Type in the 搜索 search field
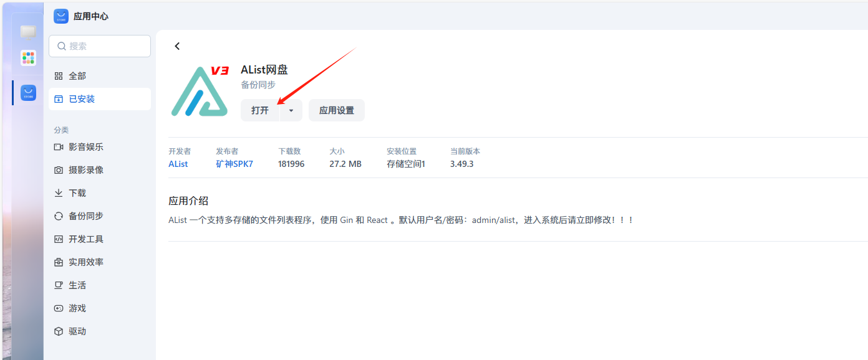The height and width of the screenshot is (360, 868). pyautogui.click(x=100, y=46)
